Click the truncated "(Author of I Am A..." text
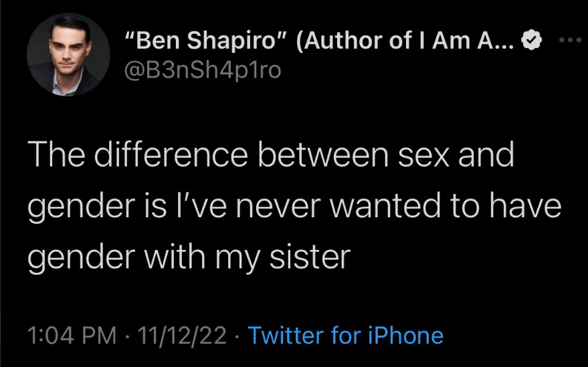The height and width of the screenshot is (367, 588). coord(409,41)
